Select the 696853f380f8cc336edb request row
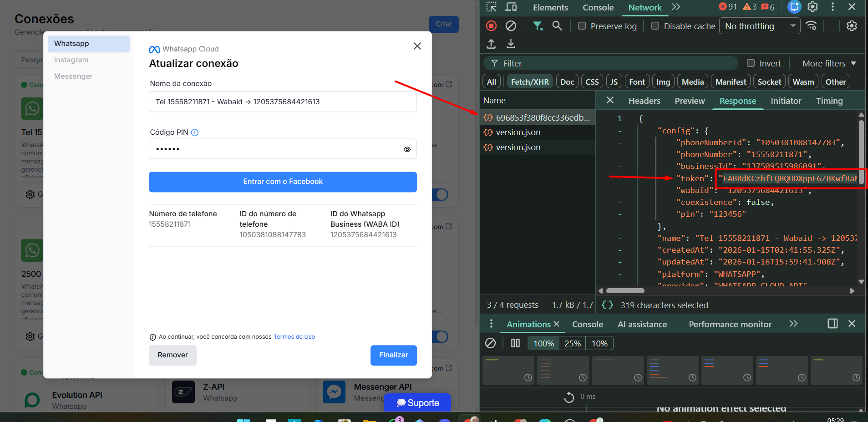The width and height of the screenshot is (868, 422). pyautogui.click(x=538, y=117)
